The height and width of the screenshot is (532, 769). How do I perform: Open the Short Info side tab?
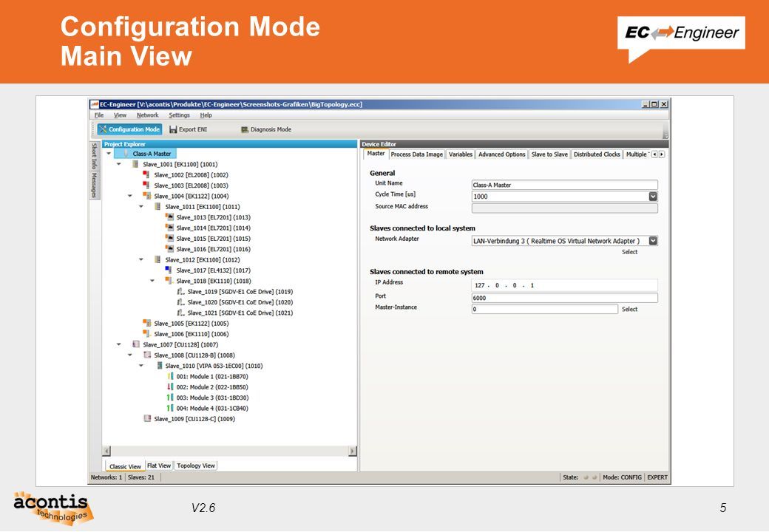pos(94,155)
